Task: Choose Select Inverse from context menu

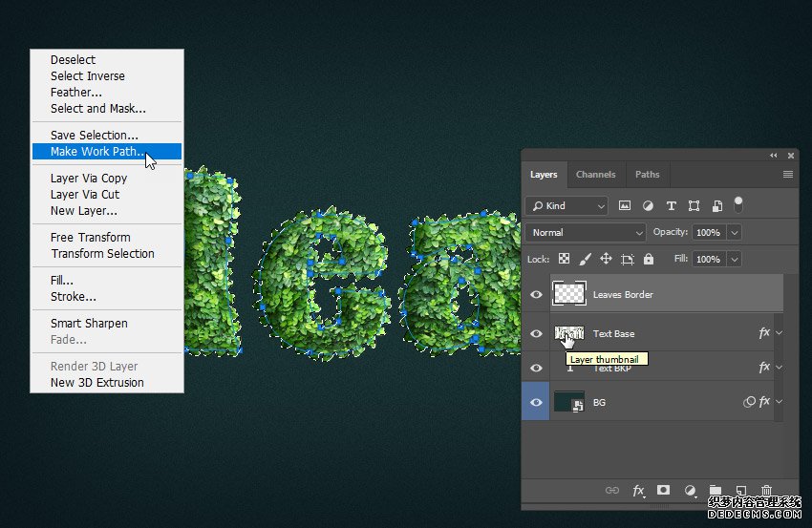Action: pyautogui.click(x=107, y=76)
